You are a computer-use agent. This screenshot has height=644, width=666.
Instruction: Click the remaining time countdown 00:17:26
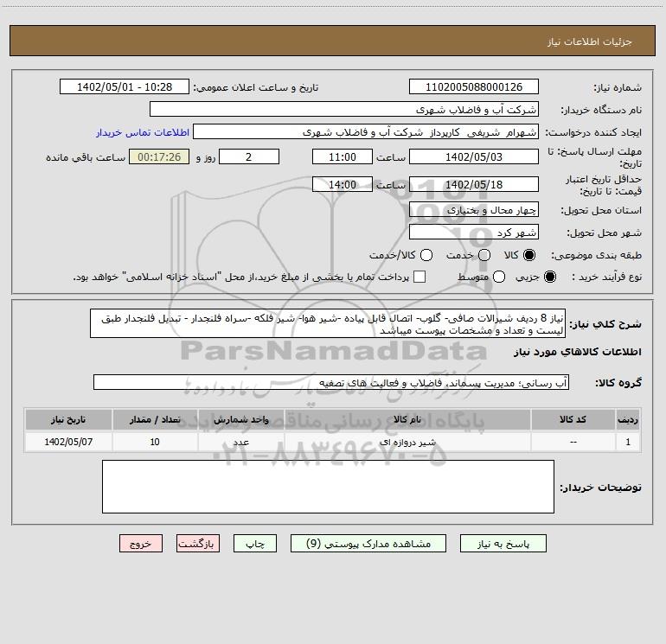pyautogui.click(x=159, y=156)
